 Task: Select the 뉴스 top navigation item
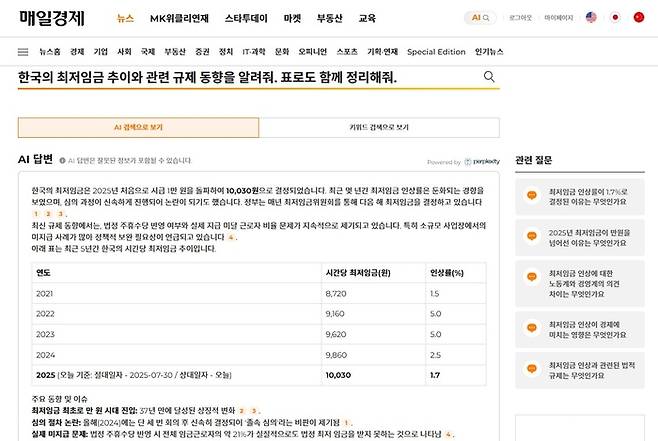tap(125, 18)
